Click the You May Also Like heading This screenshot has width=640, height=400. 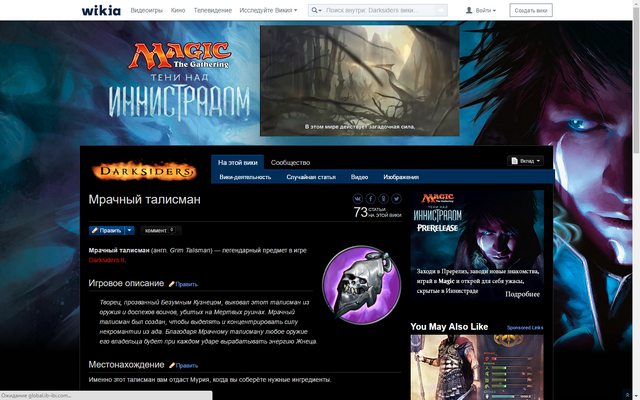click(449, 327)
